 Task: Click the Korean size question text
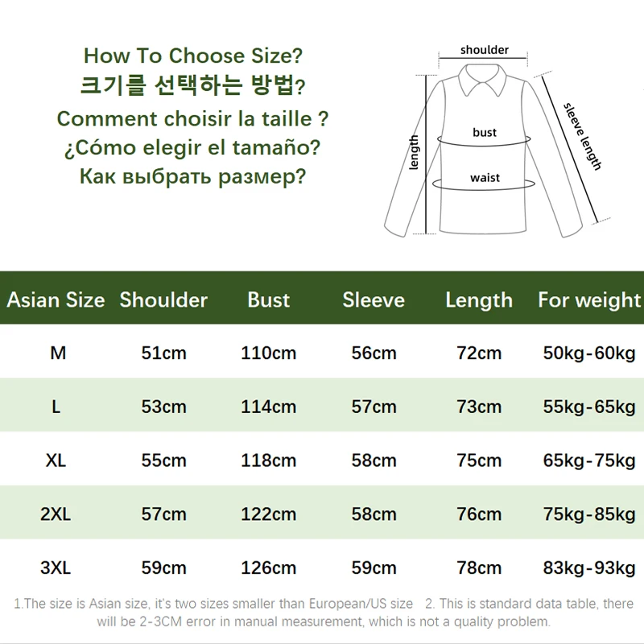point(193,86)
